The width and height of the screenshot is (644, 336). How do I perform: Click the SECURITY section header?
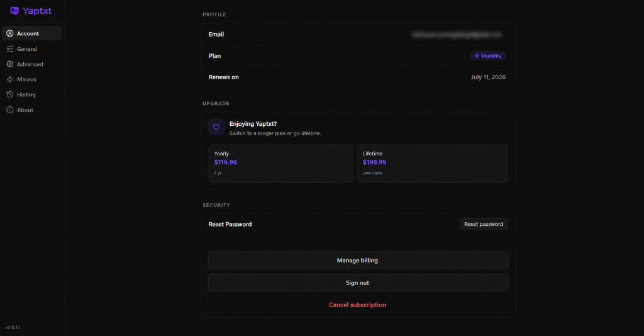(x=216, y=205)
